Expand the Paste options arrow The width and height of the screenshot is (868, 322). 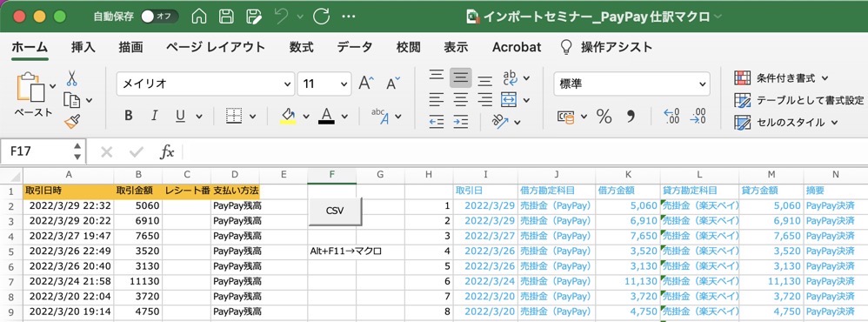pos(52,86)
